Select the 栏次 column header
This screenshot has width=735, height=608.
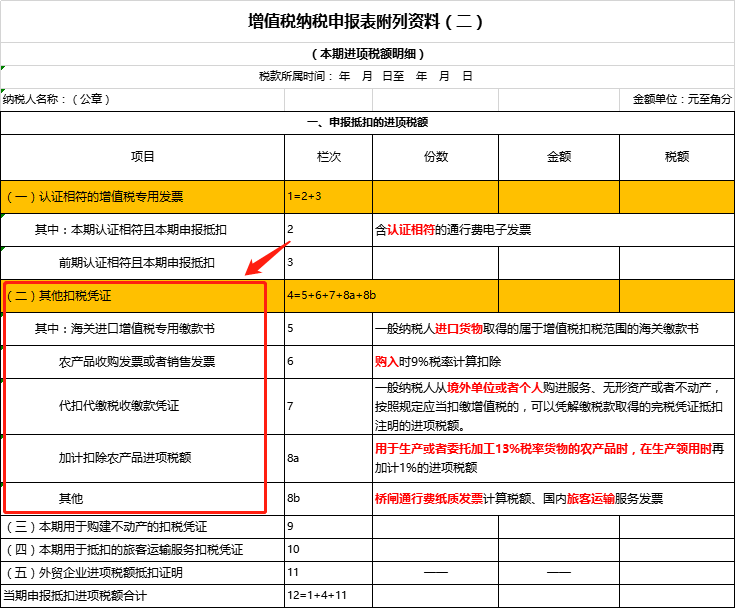(x=329, y=157)
